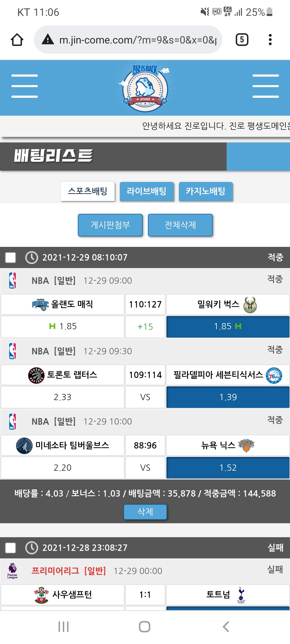
Task: Tap the Milwaukee Bucks team logo
Action: (x=250, y=305)
